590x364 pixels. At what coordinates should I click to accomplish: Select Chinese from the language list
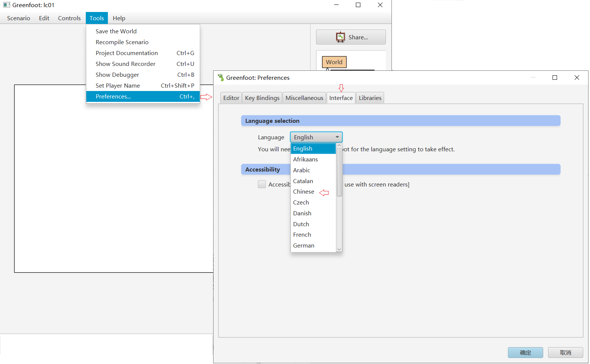(x=303, y=192)
